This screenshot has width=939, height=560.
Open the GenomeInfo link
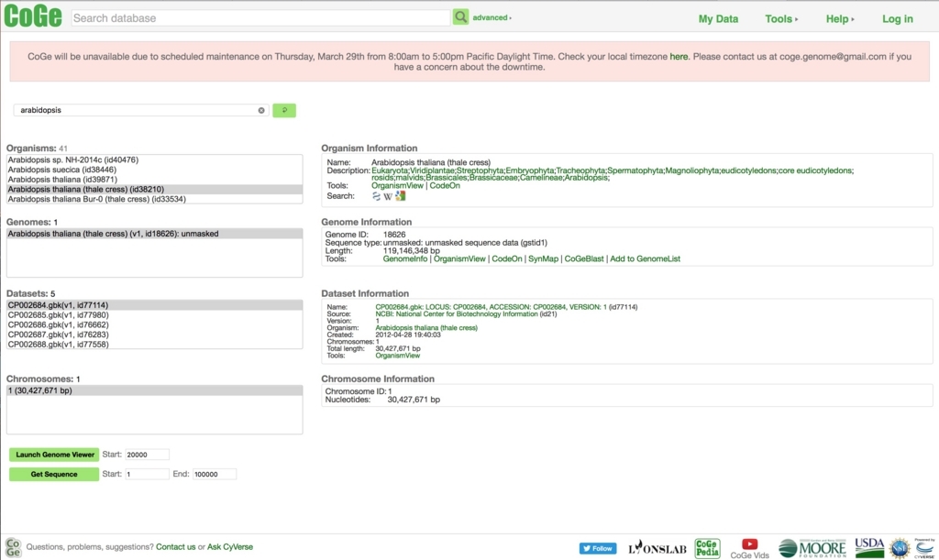pos(405,259)
